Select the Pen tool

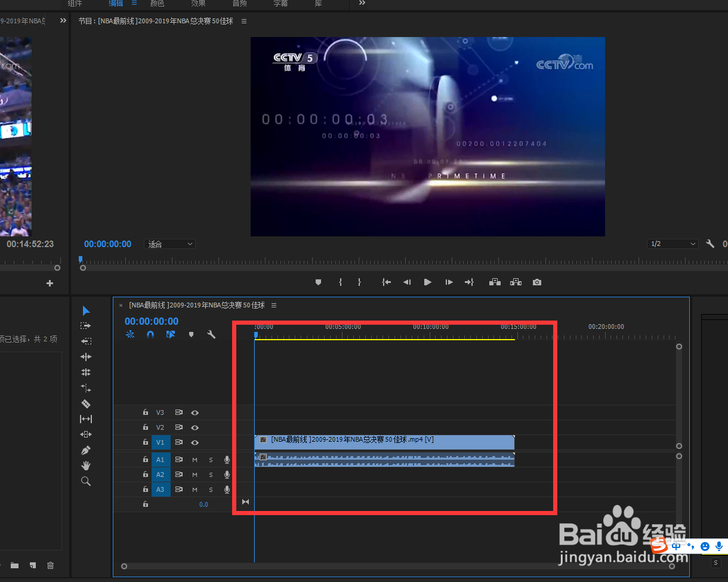pyautogui.click(x=86, y=450)
